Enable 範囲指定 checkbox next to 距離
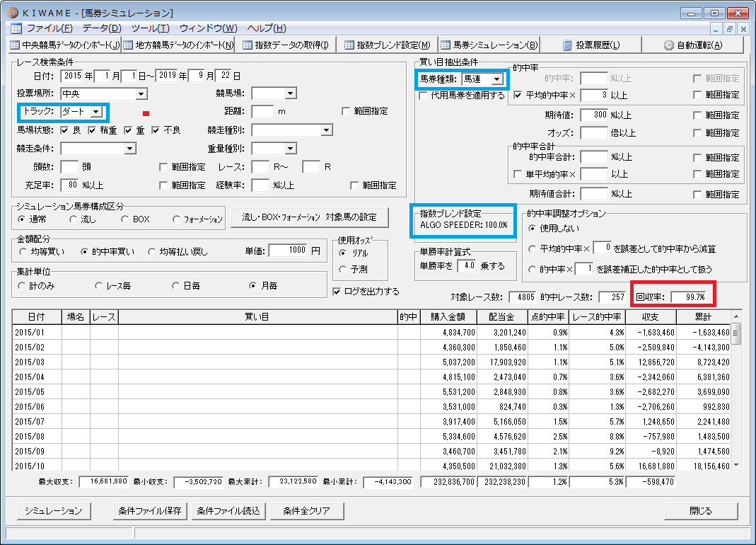The height and width of the screenshot is (545, 756). (x=346, y=112)
